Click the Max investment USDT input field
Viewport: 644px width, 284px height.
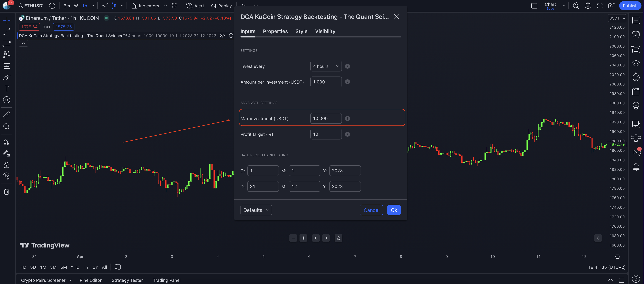[326, 118]
